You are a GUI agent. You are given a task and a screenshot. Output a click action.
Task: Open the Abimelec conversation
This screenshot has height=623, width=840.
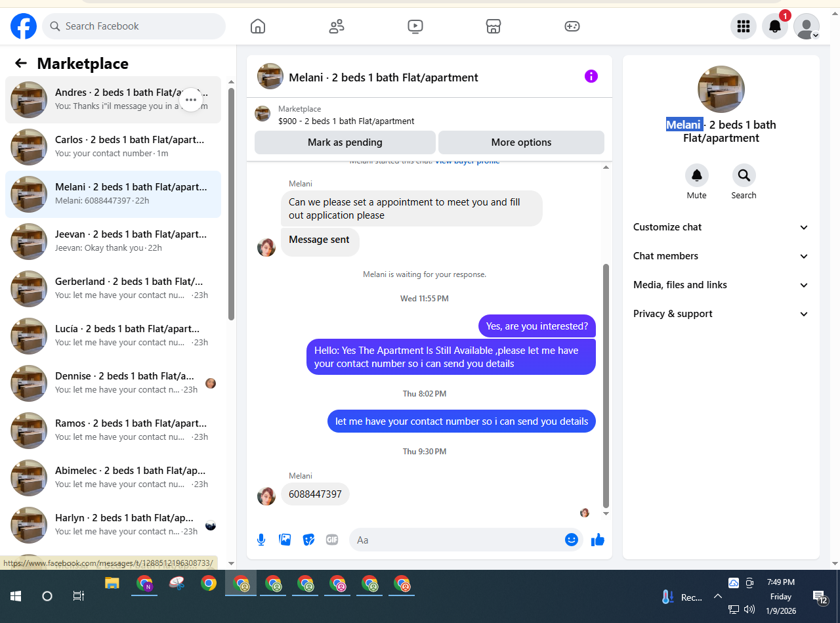pyautogui.click(x=113, y=478)
